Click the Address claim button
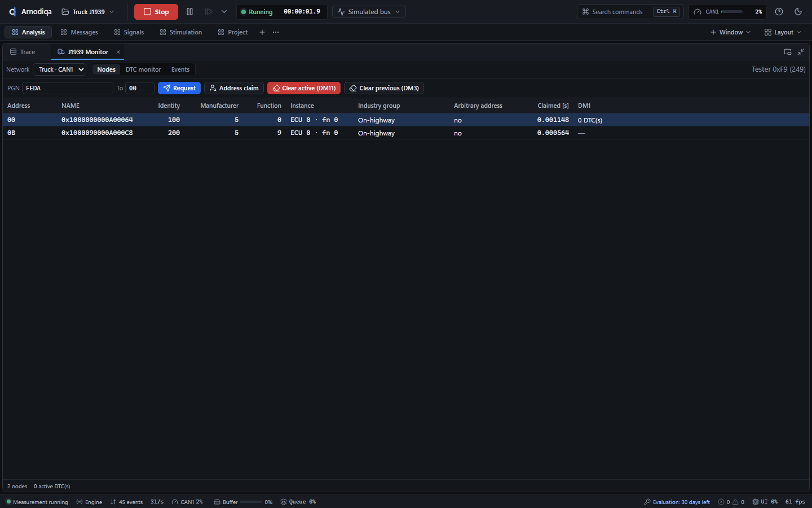This screenshot has height=508, width=812. [234, 88]
